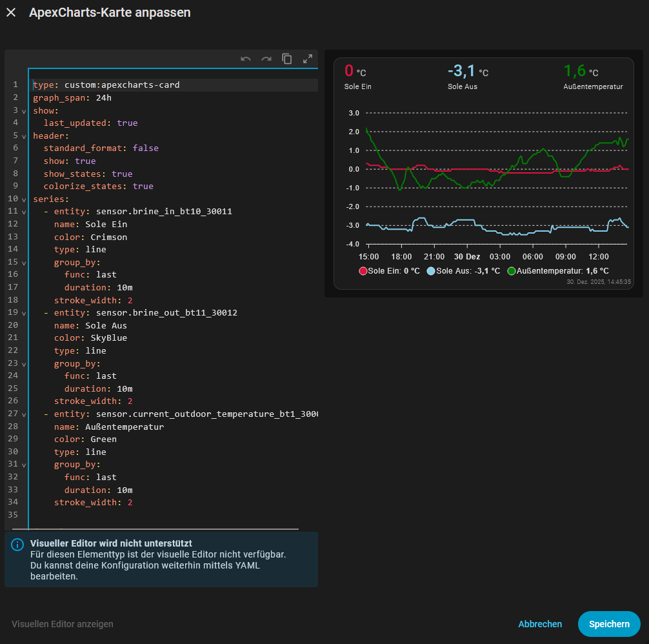Click Abbrechen to cancel editing
The image size is (649, 644).
(540, 624)
